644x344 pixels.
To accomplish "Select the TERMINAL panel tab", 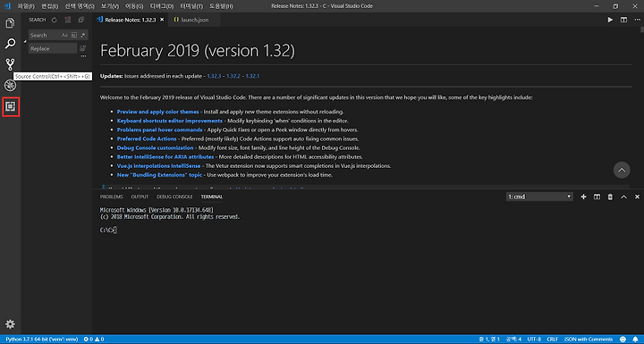I will pos(211,197).
